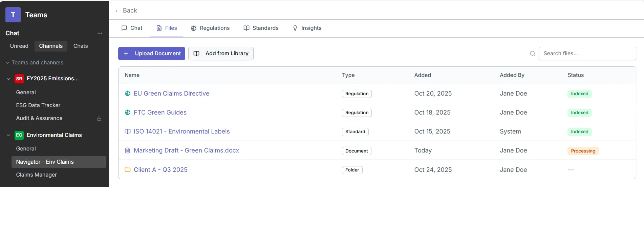Select the Unread filter
The width and height of the screenshot is (644, 244).
coord(19,46)
